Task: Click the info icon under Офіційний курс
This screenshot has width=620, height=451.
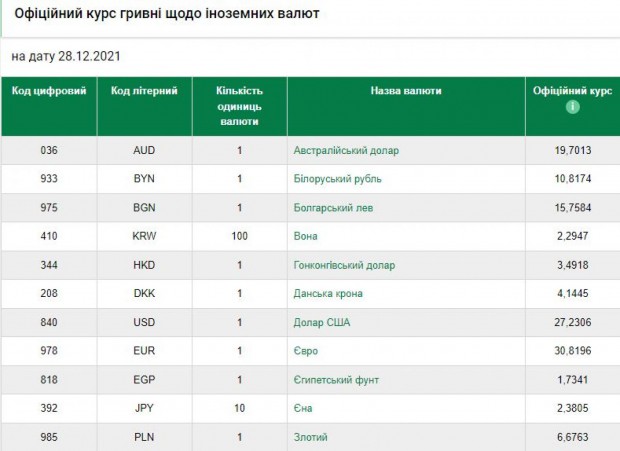Action: 573,107
